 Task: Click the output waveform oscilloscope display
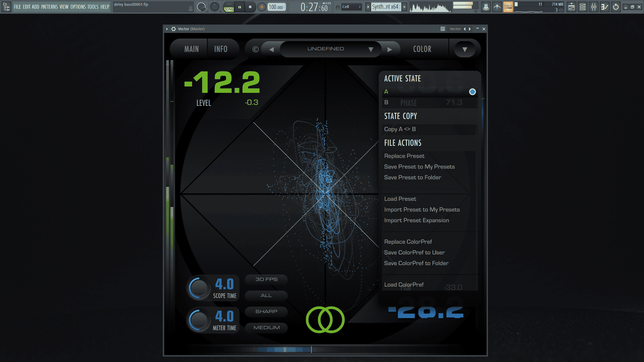430,7
